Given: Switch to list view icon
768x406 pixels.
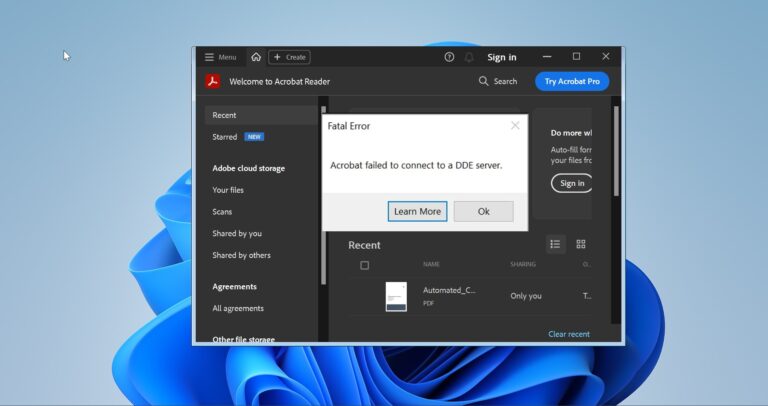Looking at the screenshot, I should click(x=555, y=244).
